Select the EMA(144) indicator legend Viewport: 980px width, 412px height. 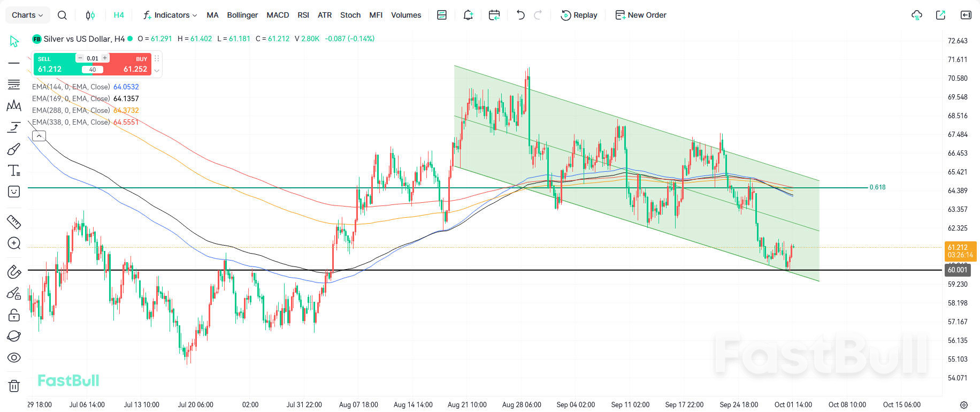click(86, 87)
